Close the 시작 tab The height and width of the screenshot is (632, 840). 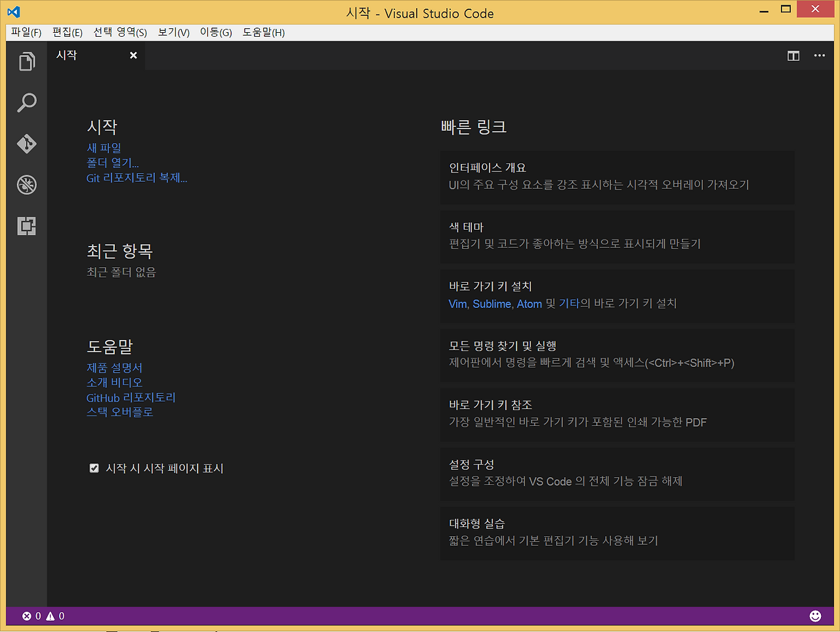[x=133, y=55]
